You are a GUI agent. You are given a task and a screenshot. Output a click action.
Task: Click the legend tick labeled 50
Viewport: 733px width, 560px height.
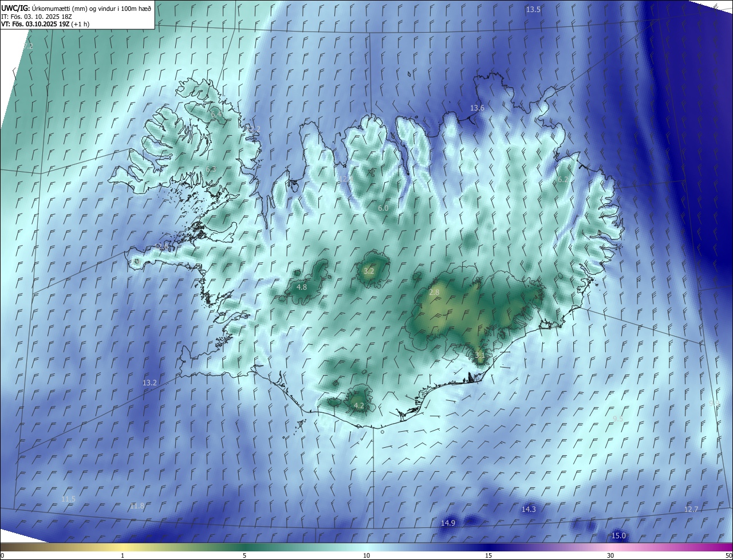pos(728,555)
